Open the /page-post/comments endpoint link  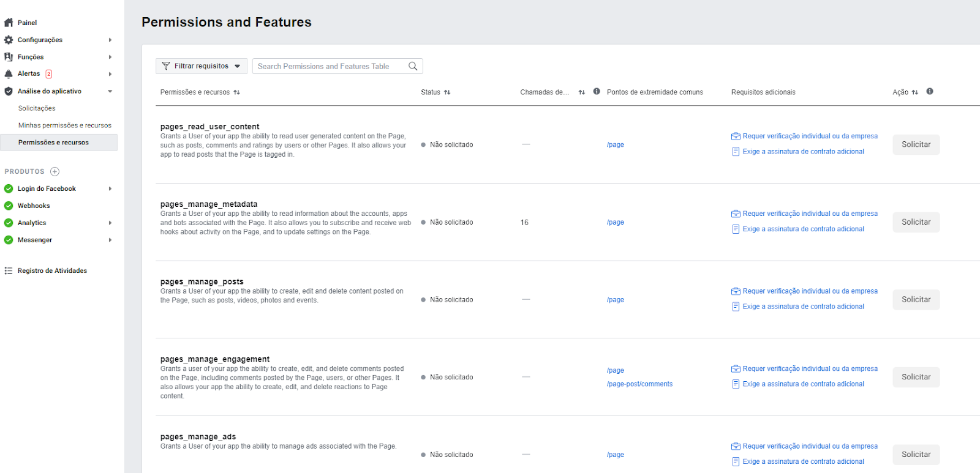point(639,384)
